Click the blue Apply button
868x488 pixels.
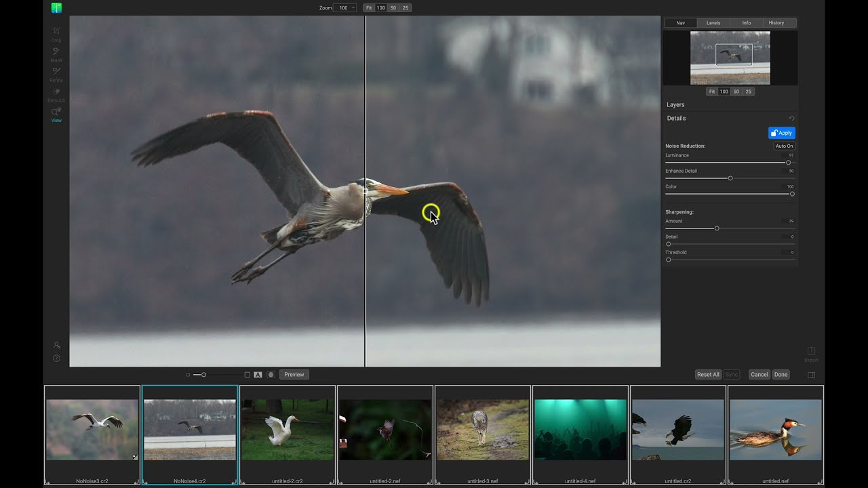click(781, 133)
